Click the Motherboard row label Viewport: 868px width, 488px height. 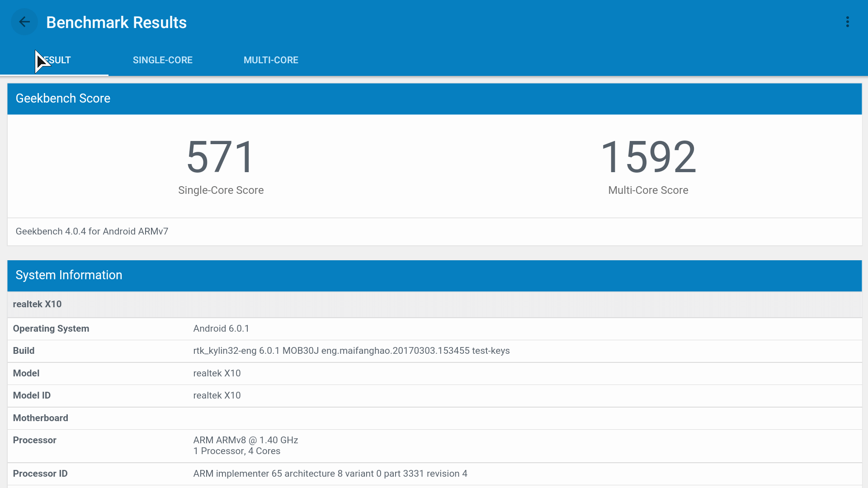point(41,418)
